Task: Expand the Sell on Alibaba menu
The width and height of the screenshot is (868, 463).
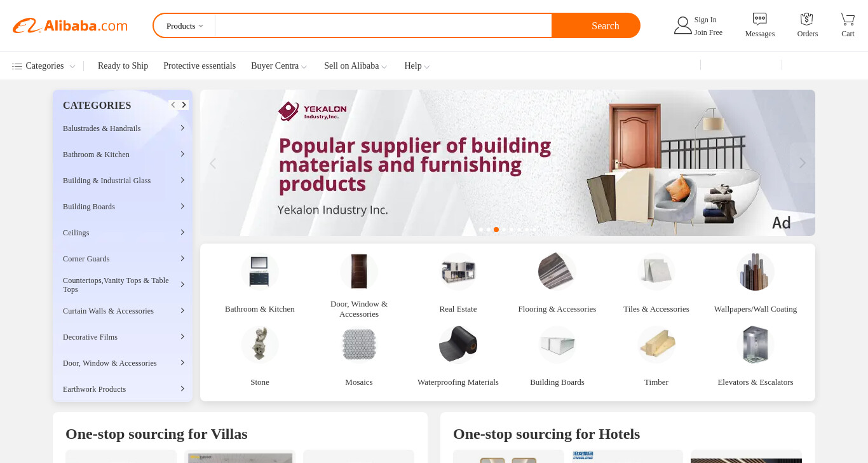Action: pyautogui.click(x=355, y=66)
